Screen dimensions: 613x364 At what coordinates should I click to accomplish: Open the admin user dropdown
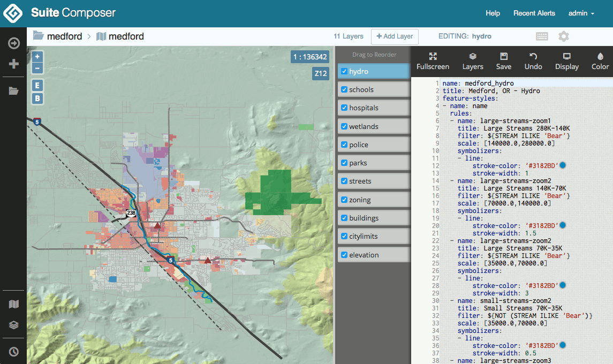(x=581, y=13)
